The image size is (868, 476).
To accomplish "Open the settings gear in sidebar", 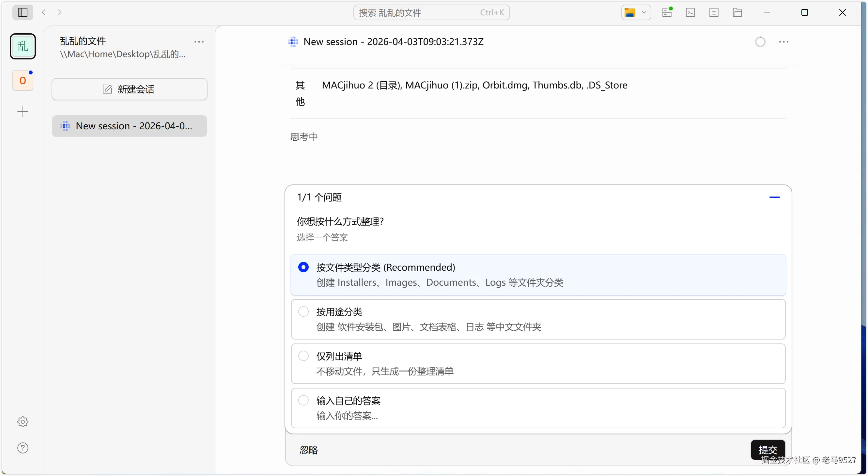I will tap(23, 422).
